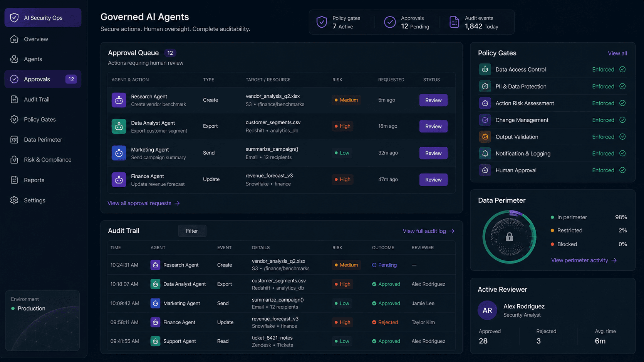The height and width of the screenshot is (362, 644).
Task: Open the View full audit log link
Action: (x=429, y=231)
